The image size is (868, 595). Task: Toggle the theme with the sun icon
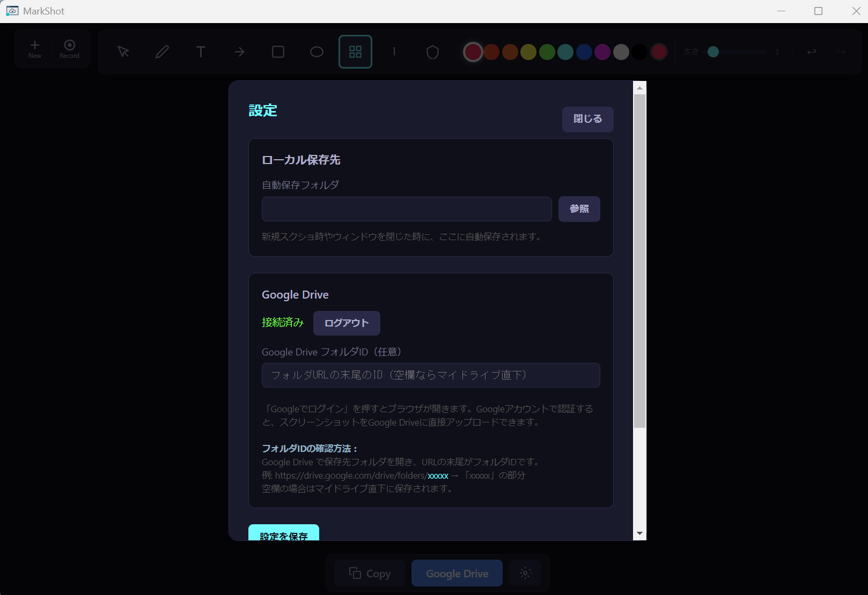tap(525, 572)
